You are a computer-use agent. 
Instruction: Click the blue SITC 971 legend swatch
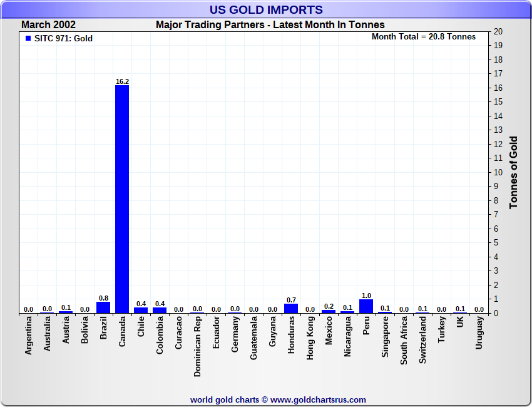(x=28, y=38)
